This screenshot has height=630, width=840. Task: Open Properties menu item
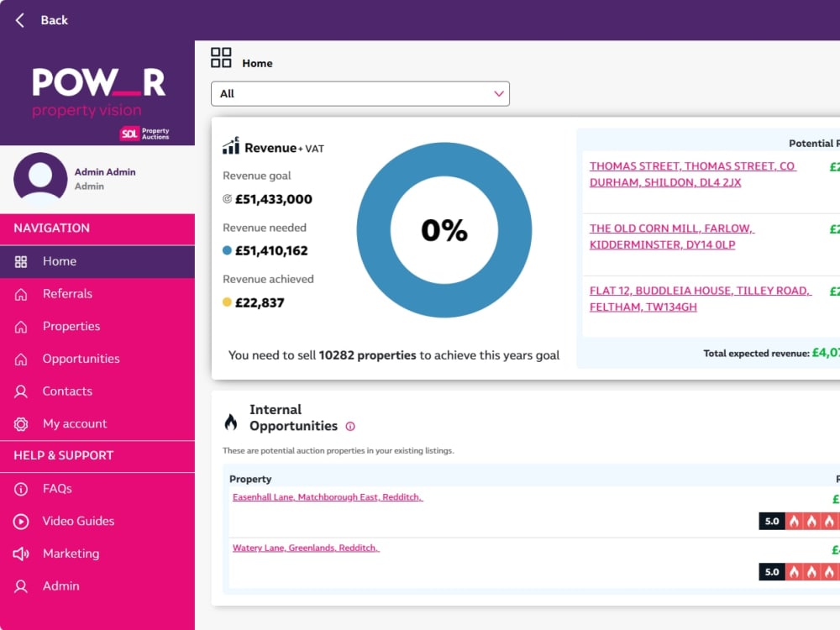97,327
